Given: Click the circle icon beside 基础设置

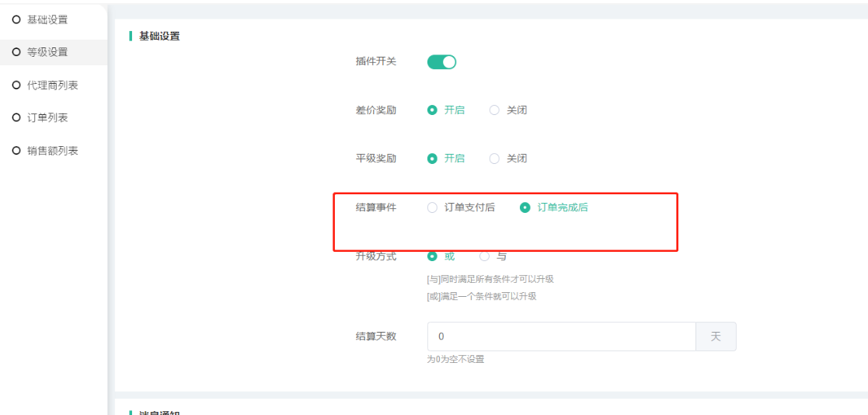Looking at the screenshot, I should [16, 19].
